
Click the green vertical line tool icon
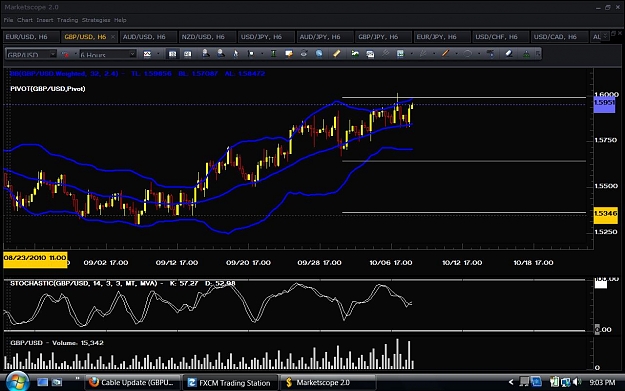coord(273,53)
